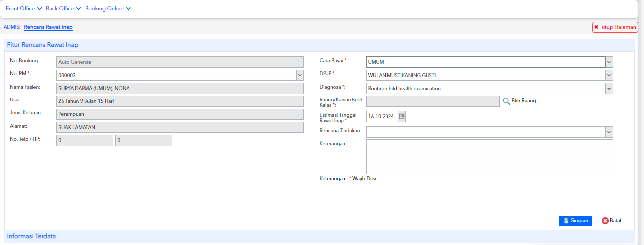Expand the Diagnosa dropdown
Screen dimensions: 644x245
(x=609, y=88)
